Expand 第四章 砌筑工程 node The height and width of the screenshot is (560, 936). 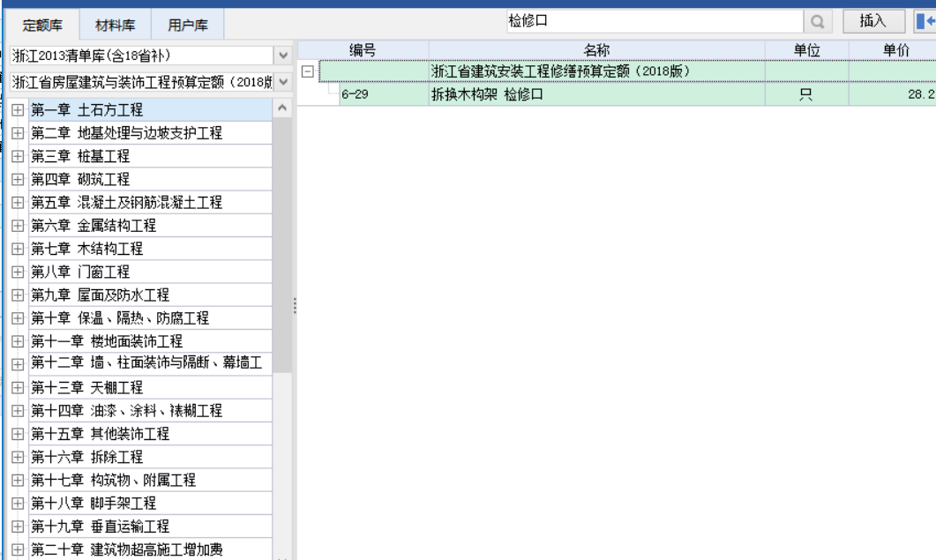[x=18, y=179]
